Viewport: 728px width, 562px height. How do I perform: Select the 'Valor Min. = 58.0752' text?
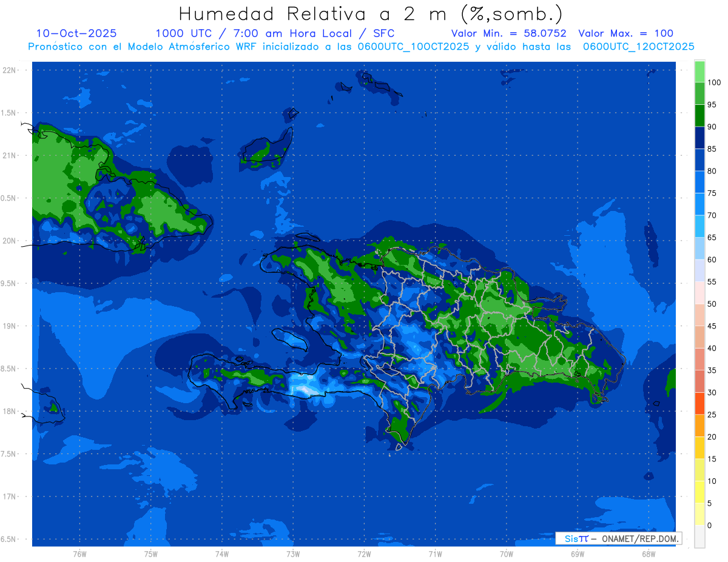click(x=508, y=33)
